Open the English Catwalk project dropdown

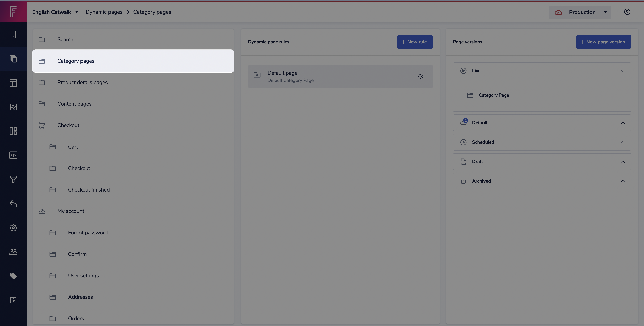pos(55,12)
